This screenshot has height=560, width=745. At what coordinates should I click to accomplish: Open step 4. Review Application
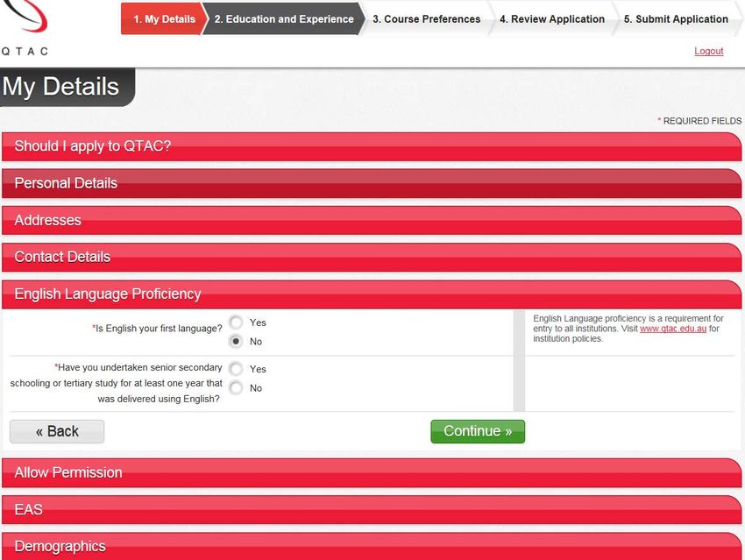click(552, 19)
